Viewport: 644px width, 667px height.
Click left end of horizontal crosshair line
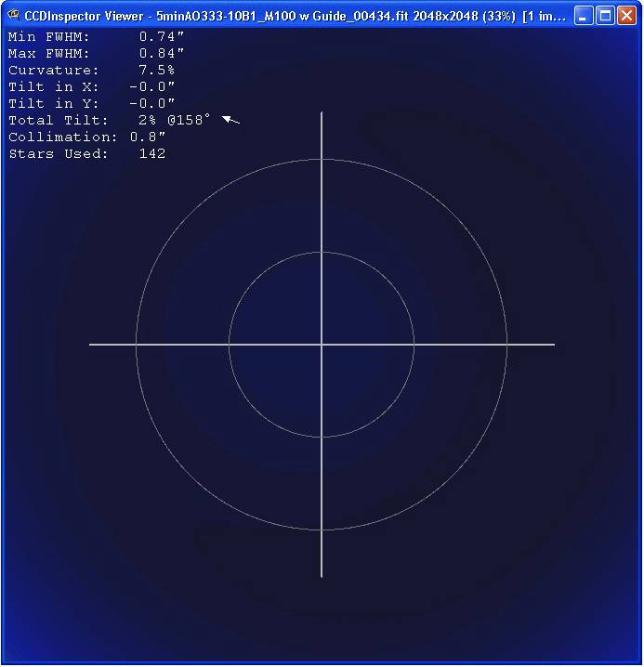tap(92, 345)
